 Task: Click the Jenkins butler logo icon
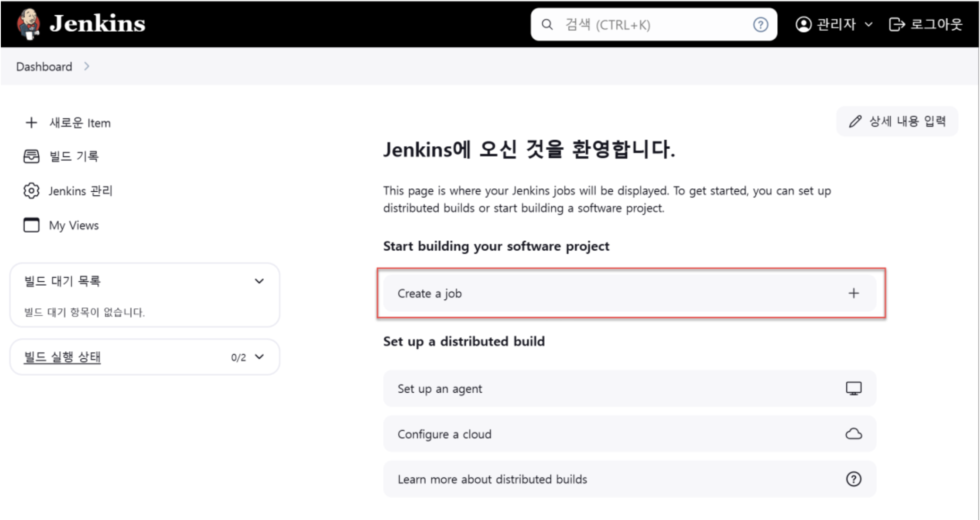(29, 23)
